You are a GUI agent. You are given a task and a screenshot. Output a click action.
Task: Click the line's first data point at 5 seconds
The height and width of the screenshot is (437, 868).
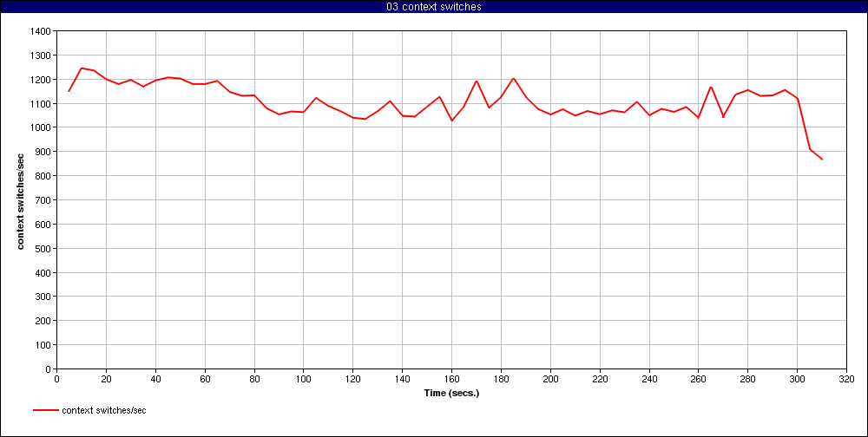pyautogui.click(x=69, y=91)
